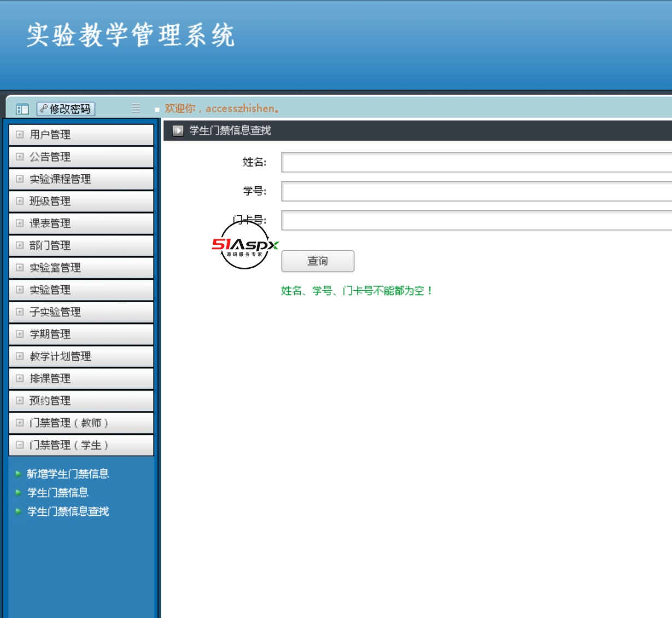Expand the 排课管理 plus icon
The image size is (672, 618).
coord(20,378)
